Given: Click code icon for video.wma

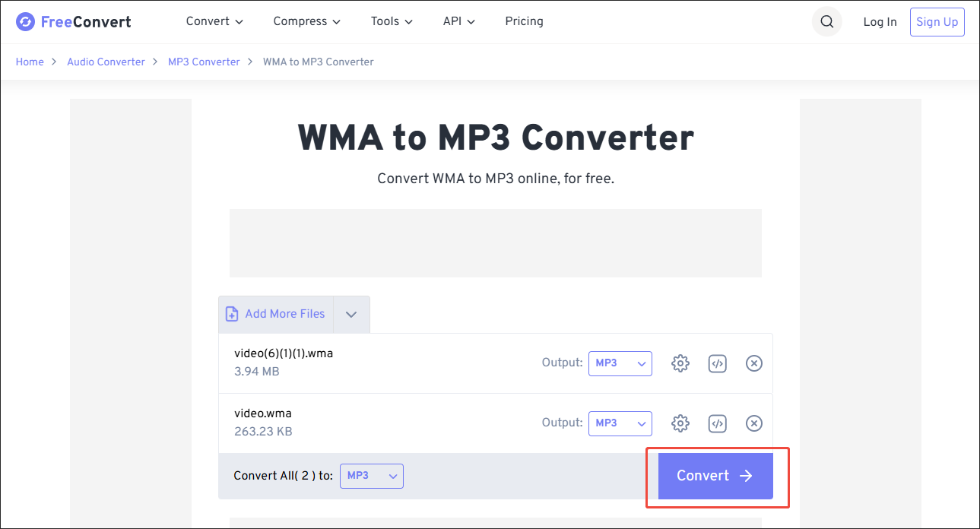Looking at the screenshot, I should click(717, 423).
